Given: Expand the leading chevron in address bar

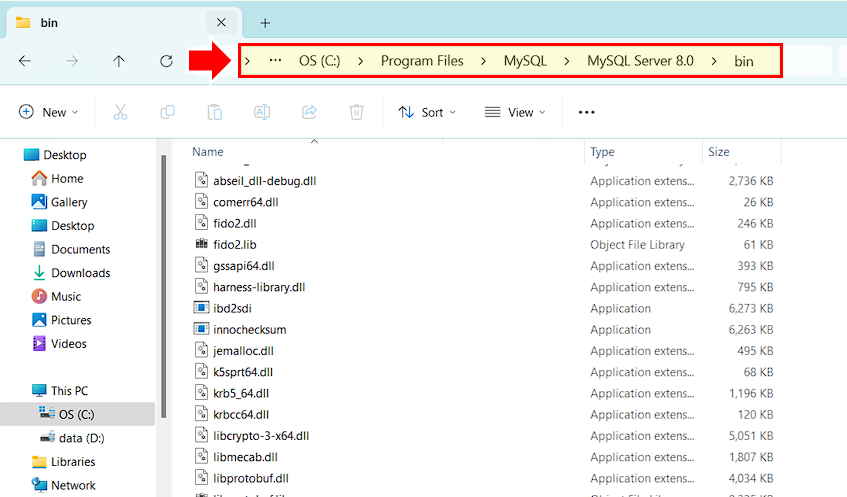Looking at the screenshot, I should (247, 61).
